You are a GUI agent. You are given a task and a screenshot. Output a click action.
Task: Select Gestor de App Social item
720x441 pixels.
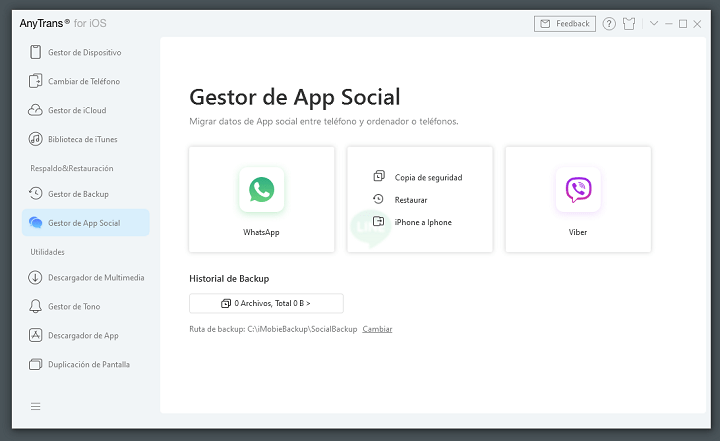tap(85, 223)
